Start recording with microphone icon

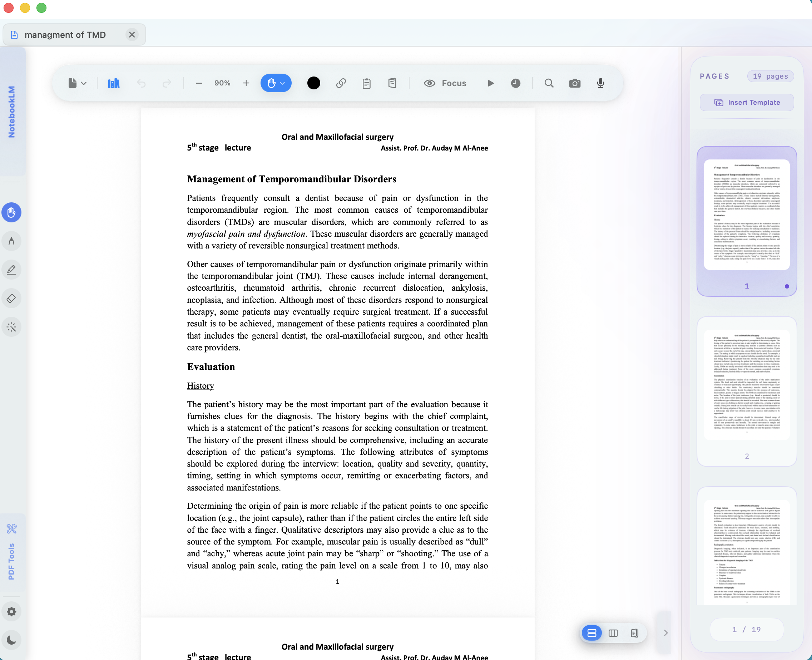click(x=601, y=83)
